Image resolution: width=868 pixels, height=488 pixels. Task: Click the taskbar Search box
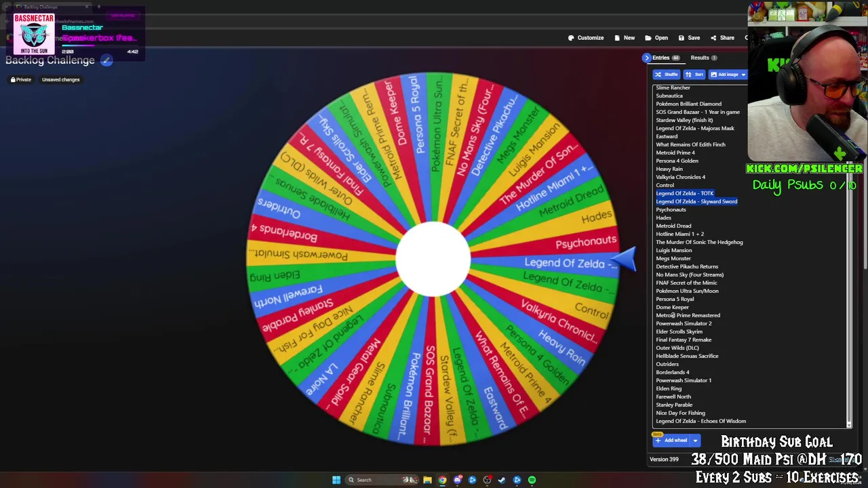383,480
